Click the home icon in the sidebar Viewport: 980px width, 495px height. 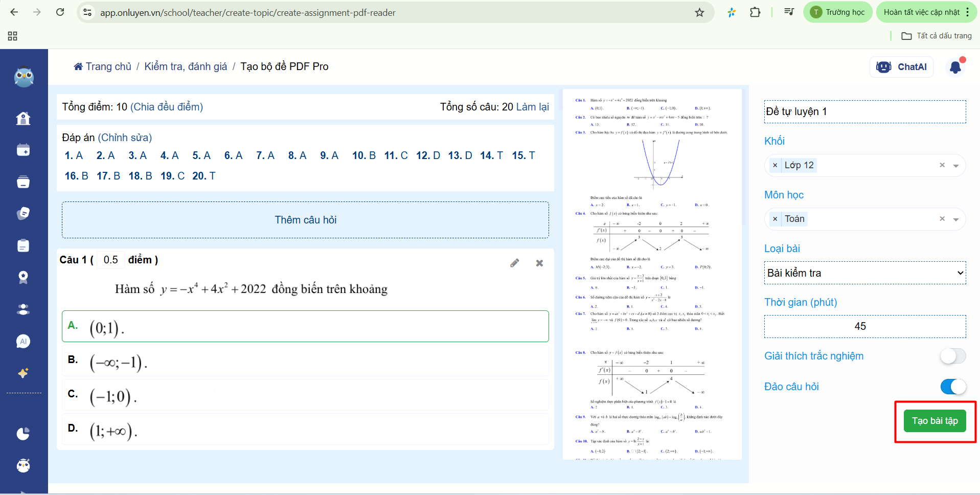click(23, 119)
